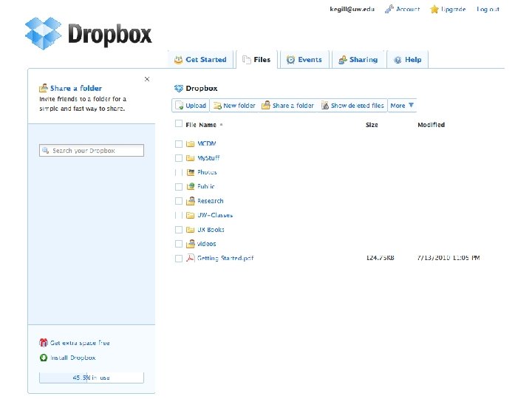Image resolution: width=532 pixels, height=399 pixels.
Task: Check the UW-Classes folder checkbox
Action: pyautogui.click(x=179, y=216)
